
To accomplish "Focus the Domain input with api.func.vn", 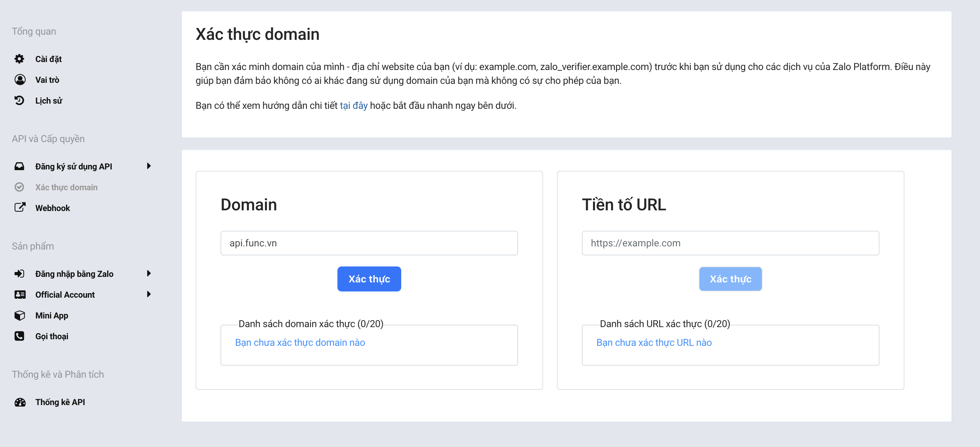I will coord(369,243).
